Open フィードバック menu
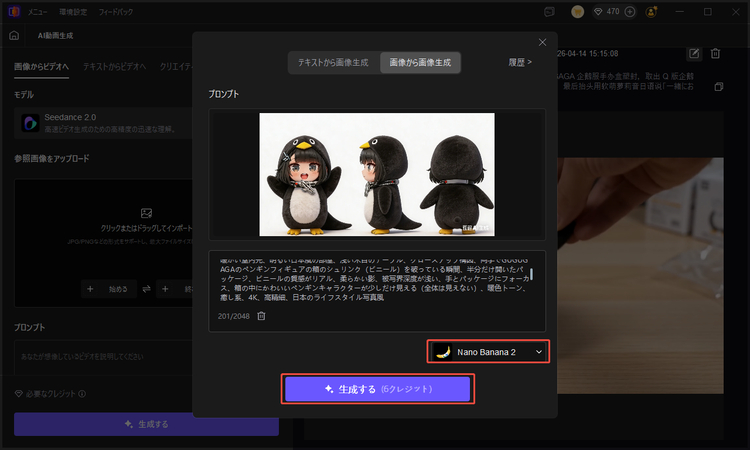Viewport: 750px width, 450px height. (x=116, y=12)
